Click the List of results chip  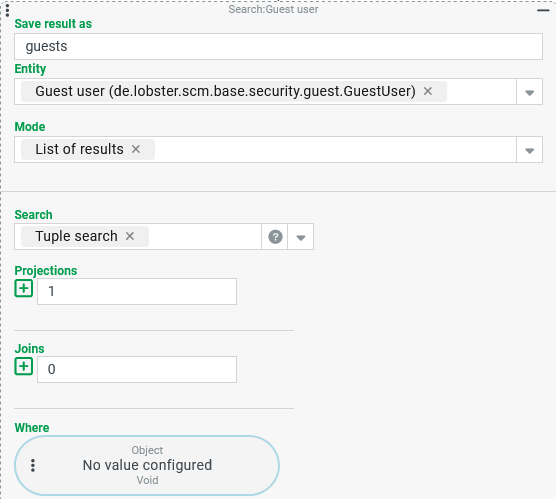coord(79,149)
